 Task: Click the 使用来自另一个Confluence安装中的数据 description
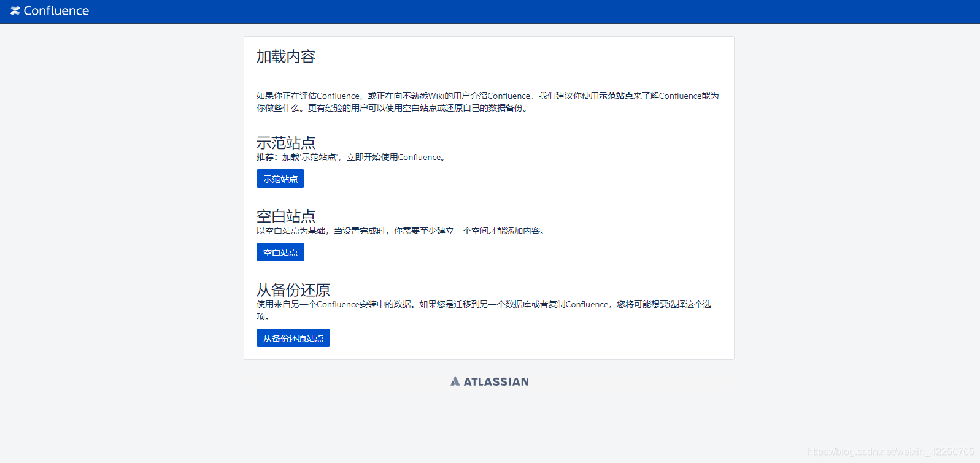[x=484, y=310]
